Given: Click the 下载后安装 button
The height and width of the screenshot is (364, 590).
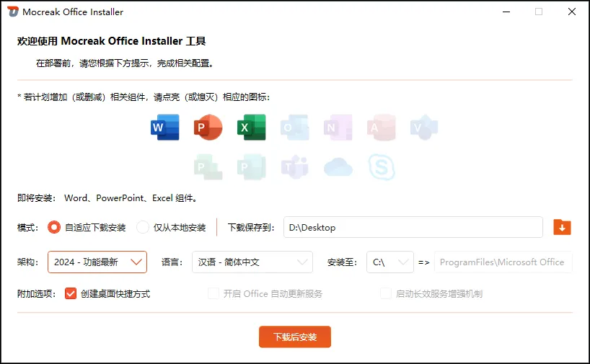Looking at the screenshot, I should [294, 337].
